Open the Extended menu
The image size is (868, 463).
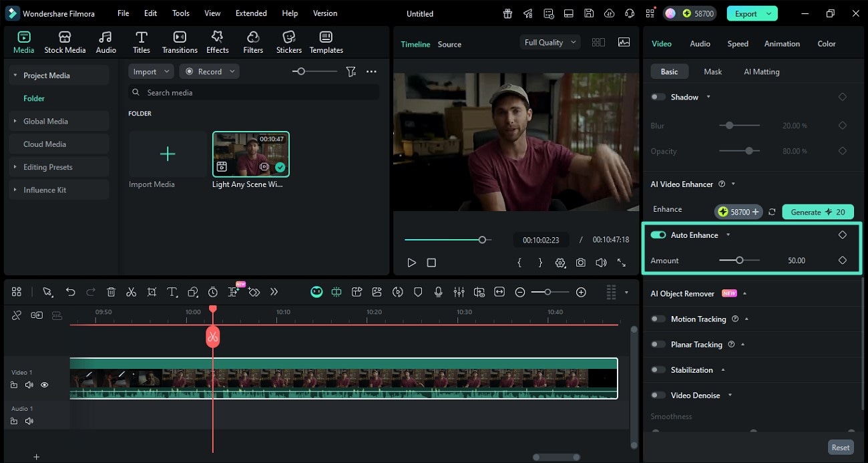pyautogui.click(x=251, y=13)
